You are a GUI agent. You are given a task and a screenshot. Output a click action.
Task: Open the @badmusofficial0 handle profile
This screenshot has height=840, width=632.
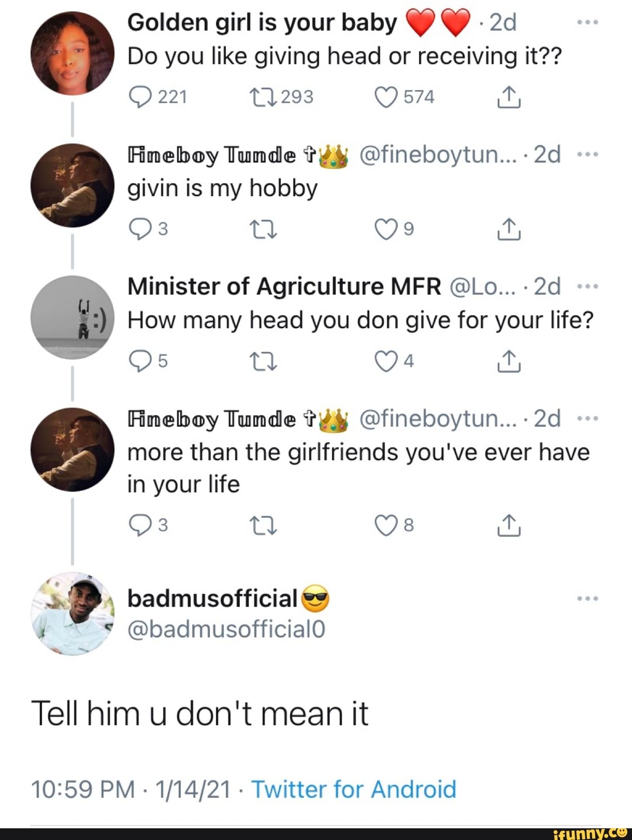coord(226,629)
